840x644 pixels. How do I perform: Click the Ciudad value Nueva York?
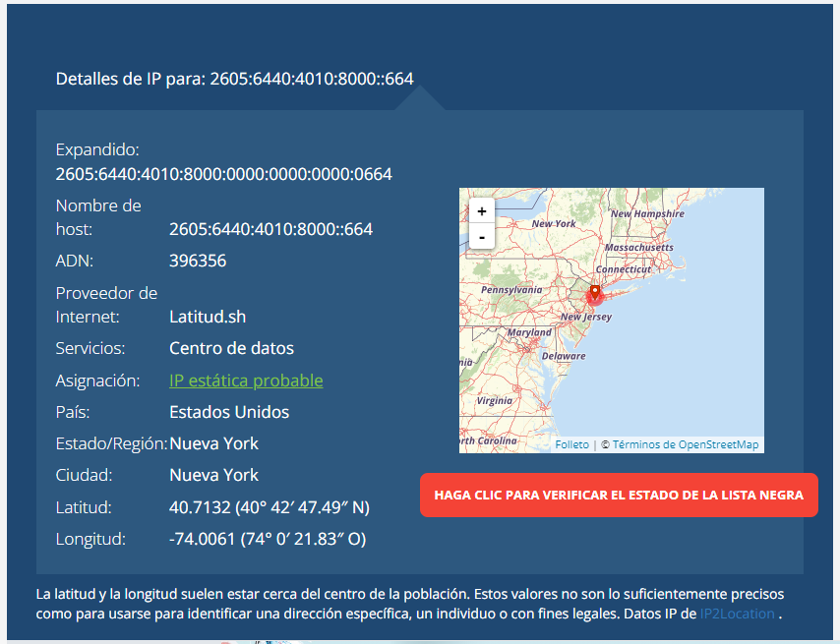pyautogui.click(x=213, y=475)
